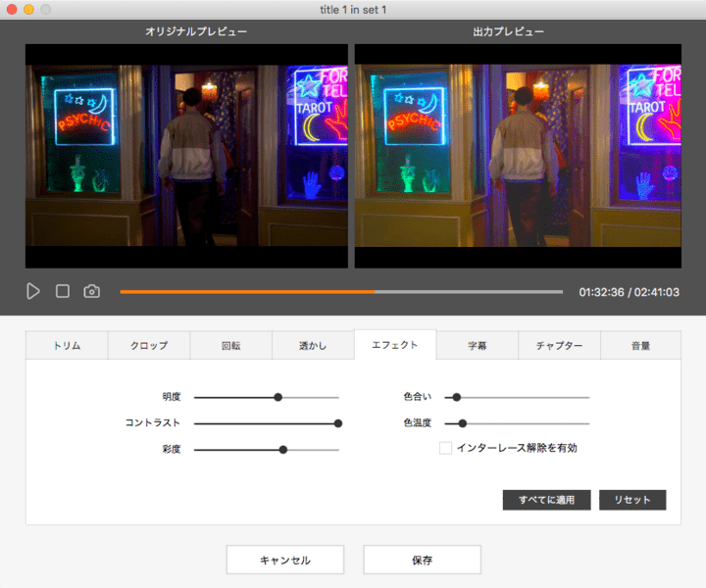
Task: Select the 回転 tab
Action: [230, 346]
